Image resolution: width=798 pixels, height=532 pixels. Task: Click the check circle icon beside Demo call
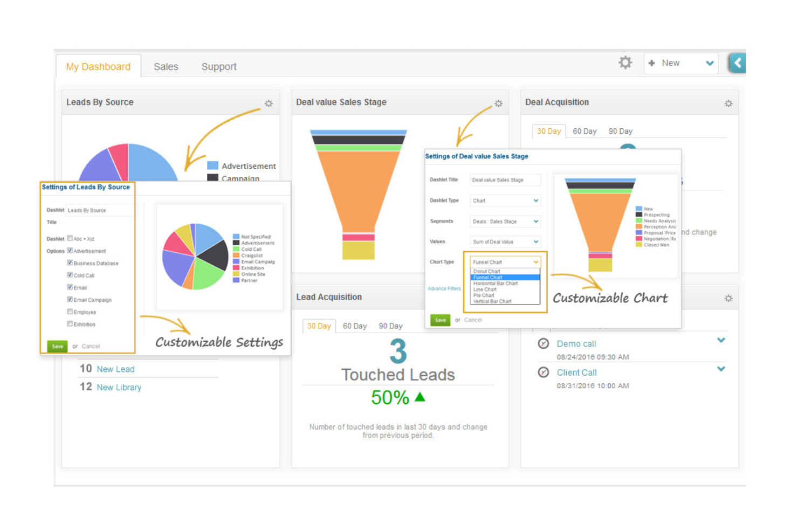544,343
